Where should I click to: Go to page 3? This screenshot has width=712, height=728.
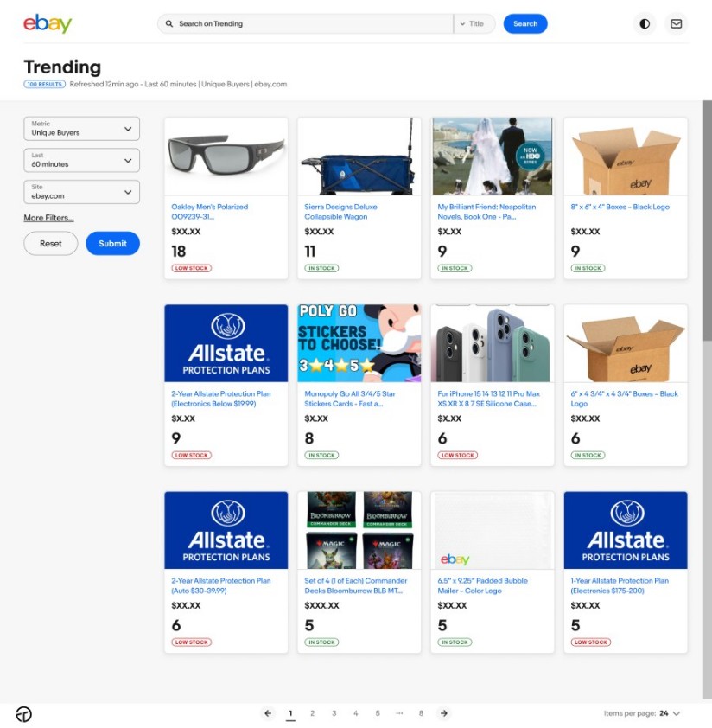[x=334, y=713]
